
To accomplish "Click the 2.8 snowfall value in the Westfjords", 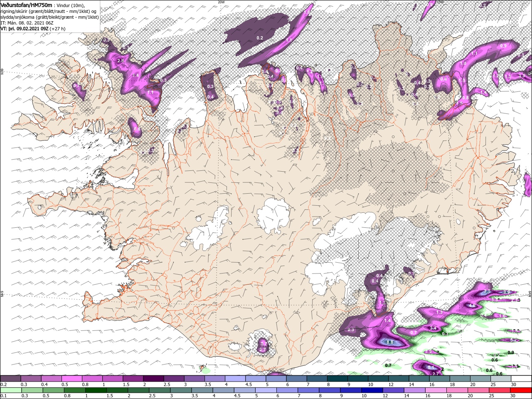I will [x=121, y=61].
